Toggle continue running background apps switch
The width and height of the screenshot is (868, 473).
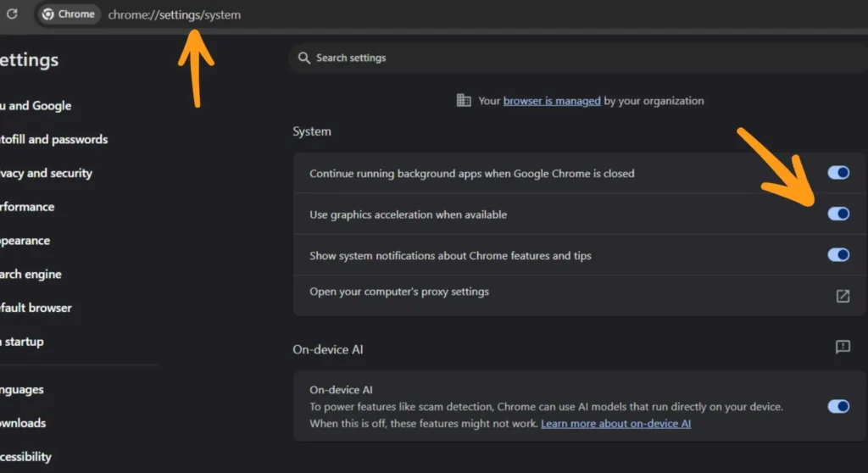pos(838,173)
